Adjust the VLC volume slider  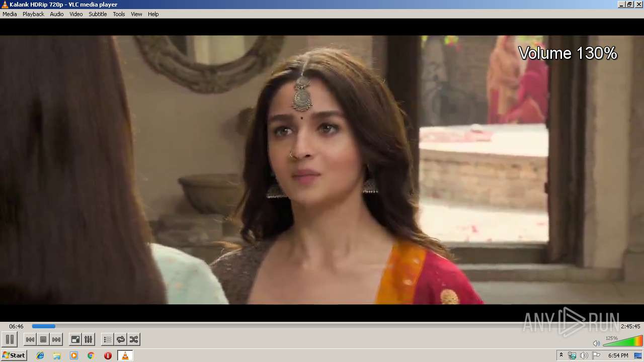coord(622,341)
